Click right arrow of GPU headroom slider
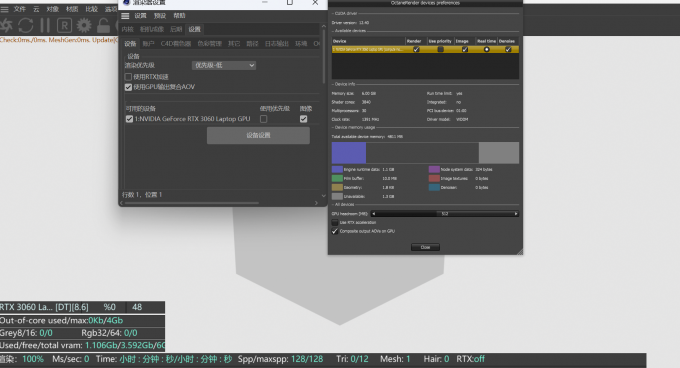 (516, 214)
